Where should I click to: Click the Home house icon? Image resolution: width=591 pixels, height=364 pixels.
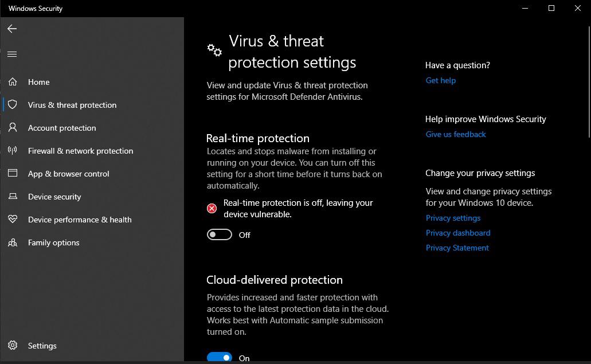(13, 82)
